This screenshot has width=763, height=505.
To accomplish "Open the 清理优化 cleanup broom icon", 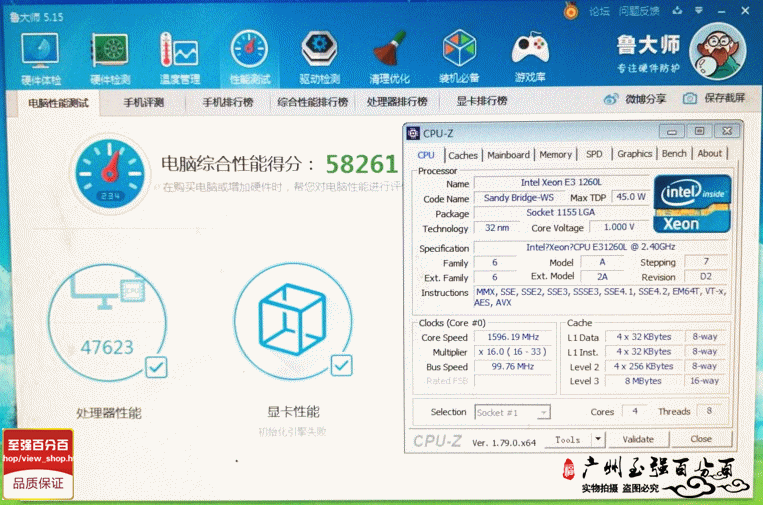I will pos(390,50).
